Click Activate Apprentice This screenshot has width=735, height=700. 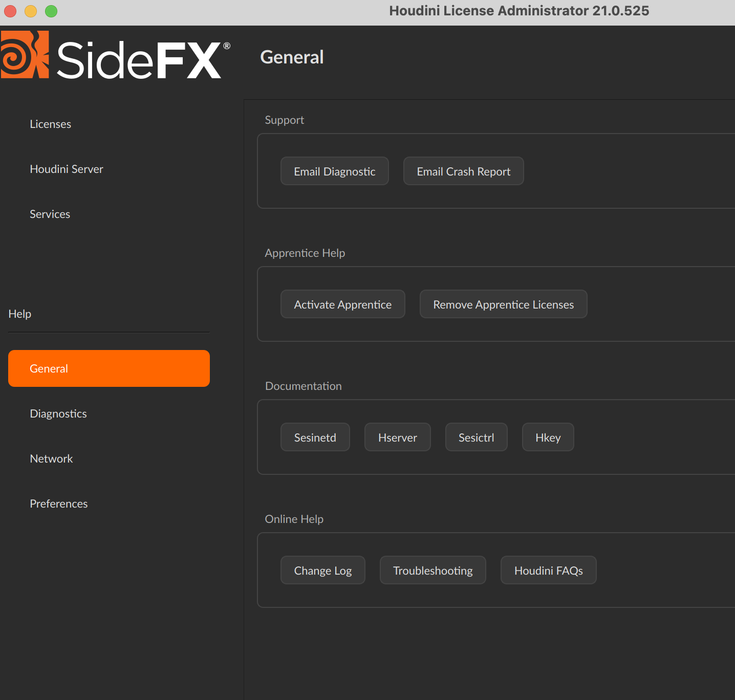pos(343,304)
